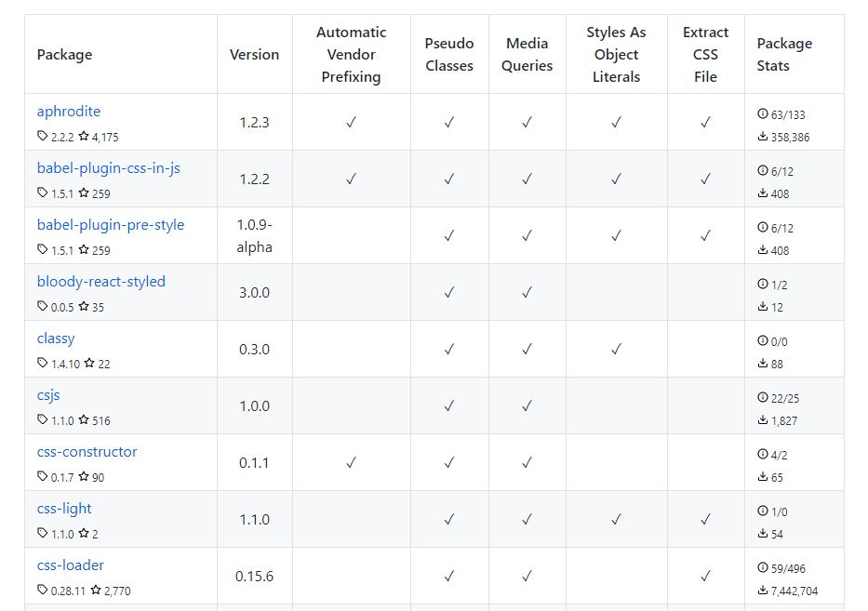Click the download icon next to 7,442,704

click(763, 591)
